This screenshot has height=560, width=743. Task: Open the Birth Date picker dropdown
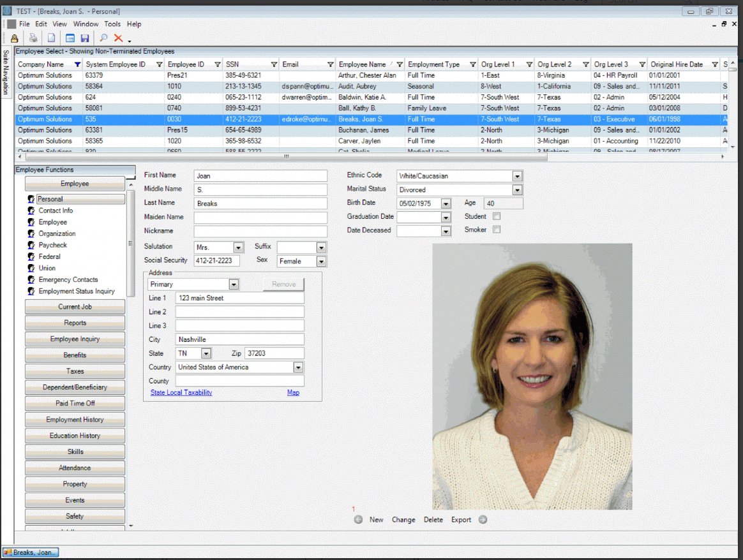(446, 203)
